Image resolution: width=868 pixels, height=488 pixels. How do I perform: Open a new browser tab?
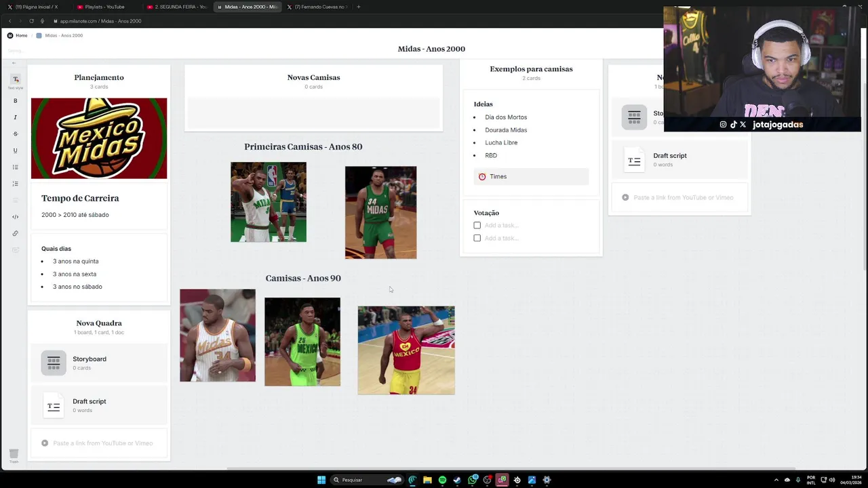359,7
